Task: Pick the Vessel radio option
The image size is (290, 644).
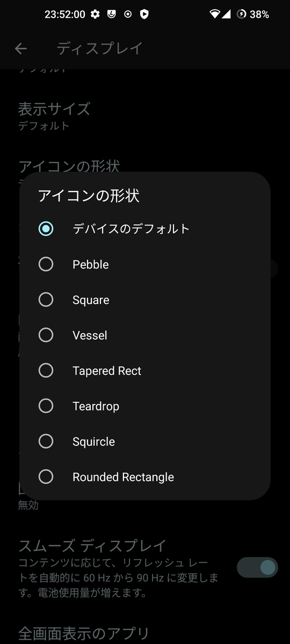Action: pos(46,335)
